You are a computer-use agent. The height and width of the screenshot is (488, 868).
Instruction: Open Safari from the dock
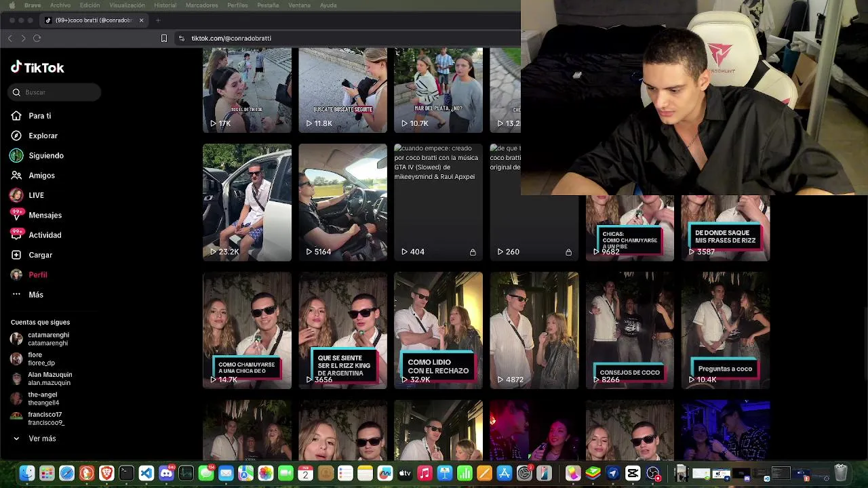pos(66,473)
